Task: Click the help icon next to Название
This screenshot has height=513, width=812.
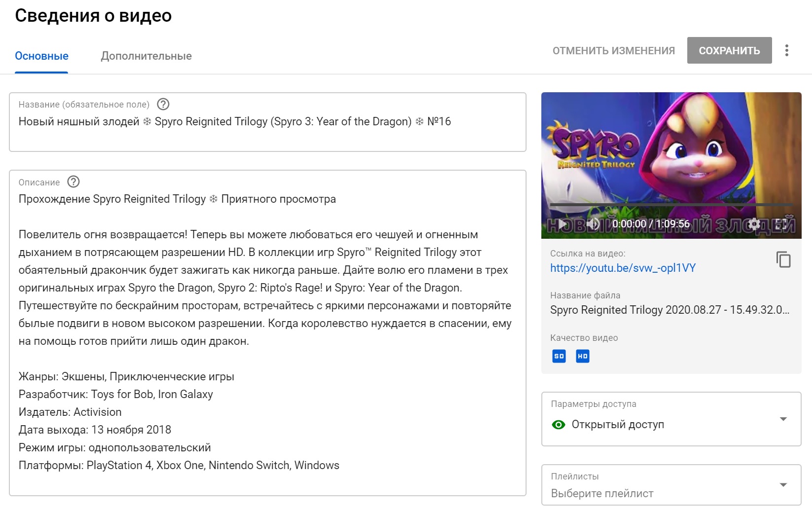Action: click(163, 104)
